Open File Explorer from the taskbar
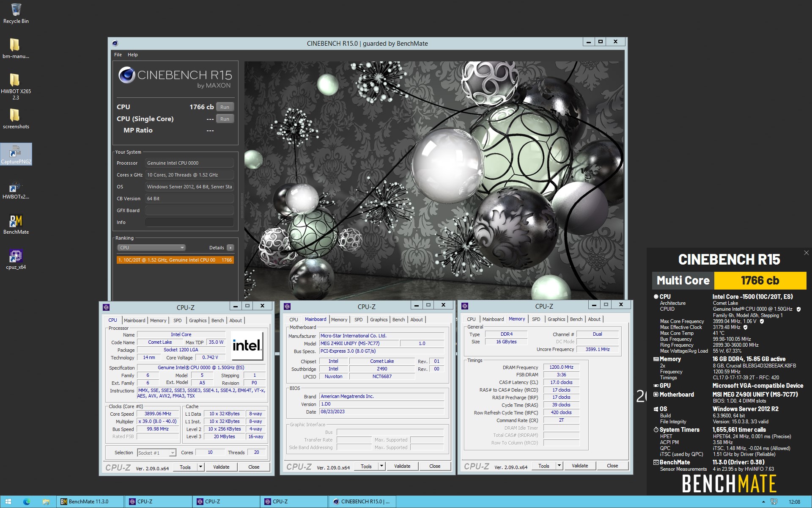The width and height of the screenshot is (812, 508). (46, 502)
